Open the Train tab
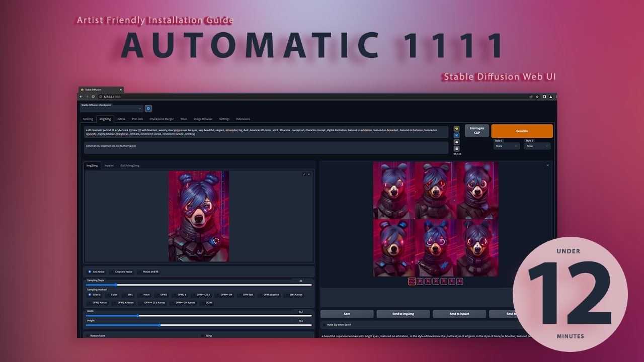 point(184,119)
